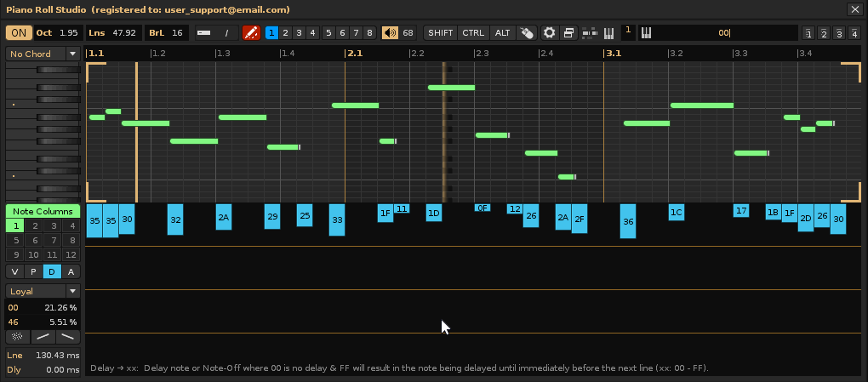
Task: Click the 00 value input field
Action: (723, 33)
